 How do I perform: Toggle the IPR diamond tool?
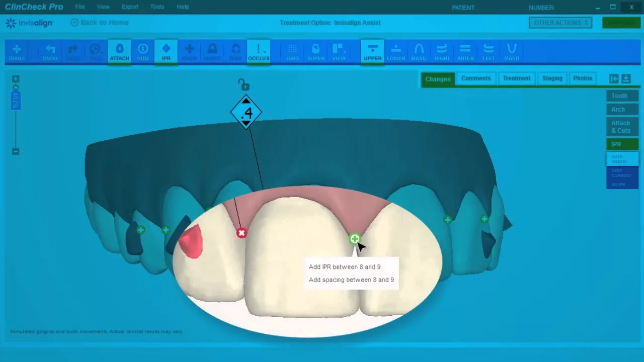[166, 52]
